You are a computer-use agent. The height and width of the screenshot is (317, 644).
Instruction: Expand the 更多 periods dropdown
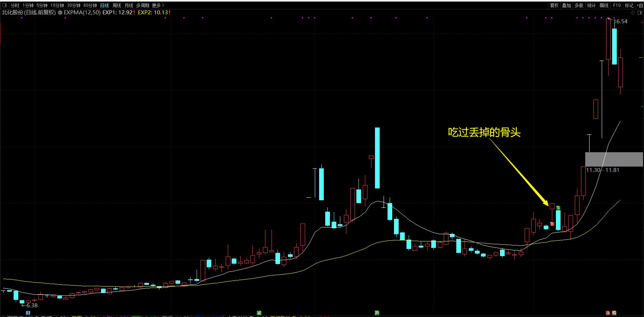[158, 5]
